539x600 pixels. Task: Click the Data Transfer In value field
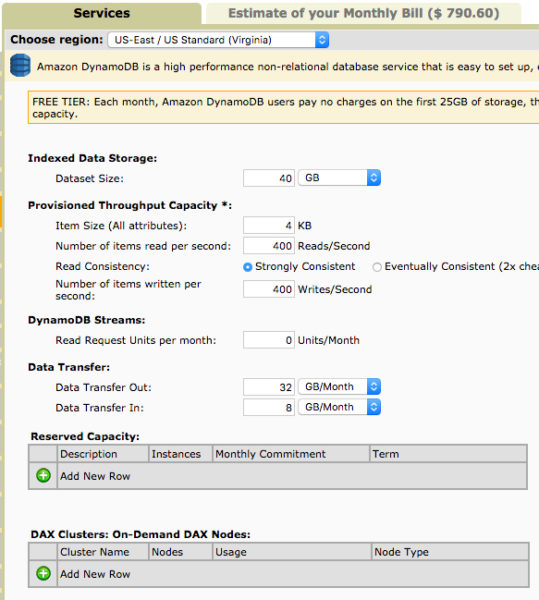[269, 407]
